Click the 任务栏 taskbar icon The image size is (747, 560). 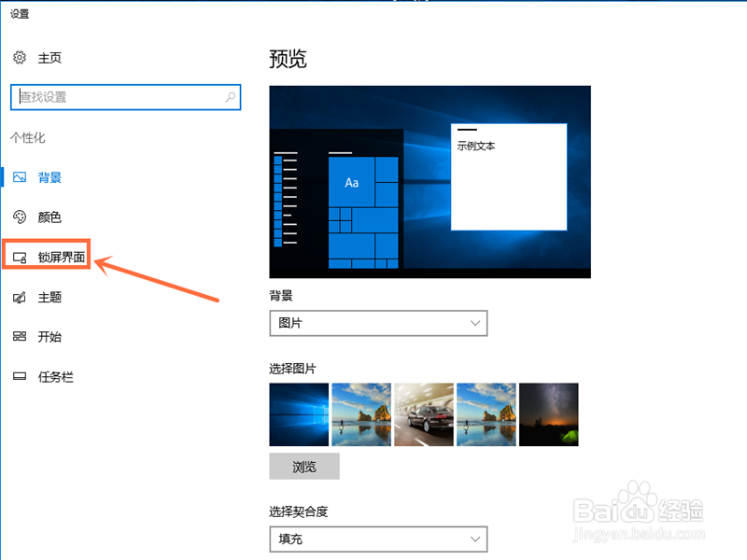20,377
